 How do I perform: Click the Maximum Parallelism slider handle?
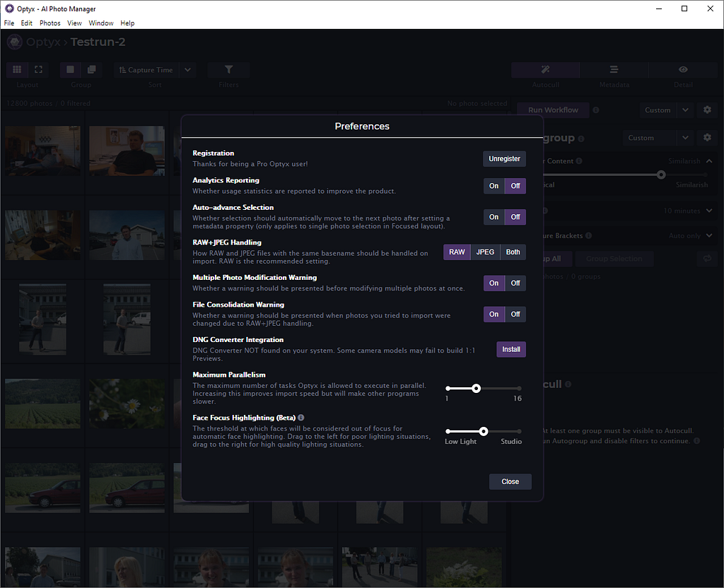click(476, 388)
